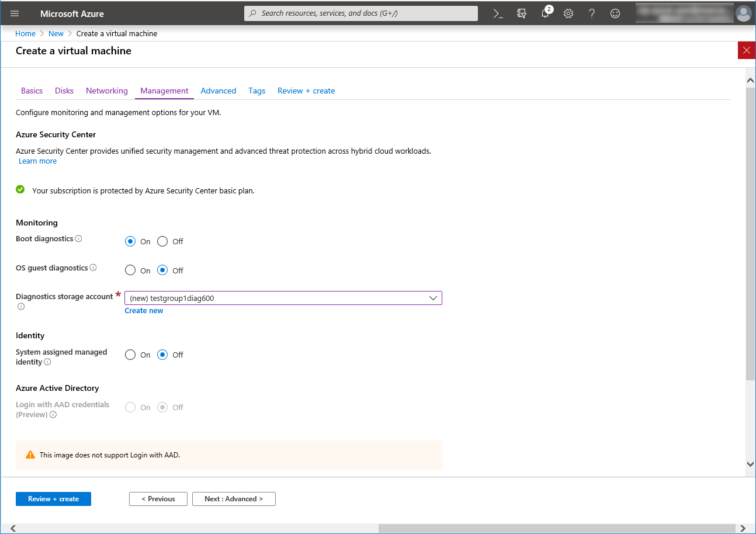Click the feedback smiley icon
Viewport: 756px width, 534px height.
(x=615, y=13)
